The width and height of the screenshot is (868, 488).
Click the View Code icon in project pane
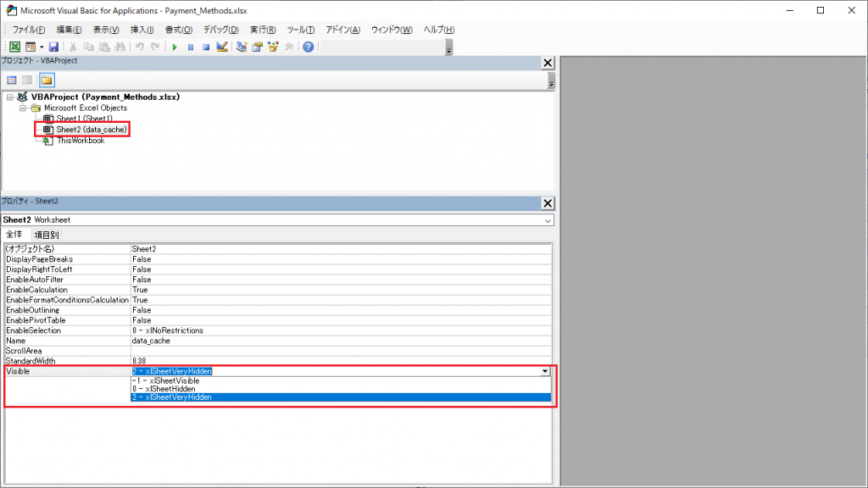[13, 80]
